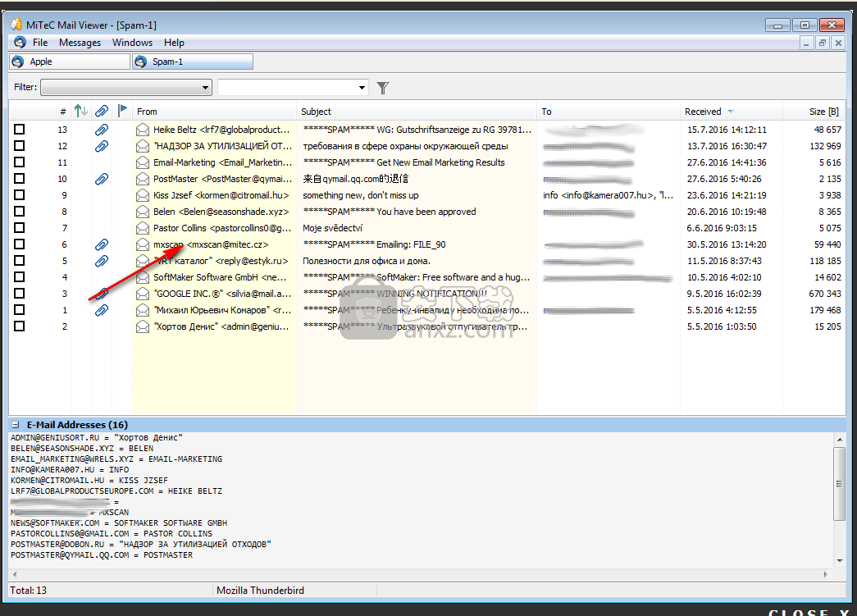Collapse the E-Mail Addresses section
857x616 pixels.
click(x=16, y=425)
